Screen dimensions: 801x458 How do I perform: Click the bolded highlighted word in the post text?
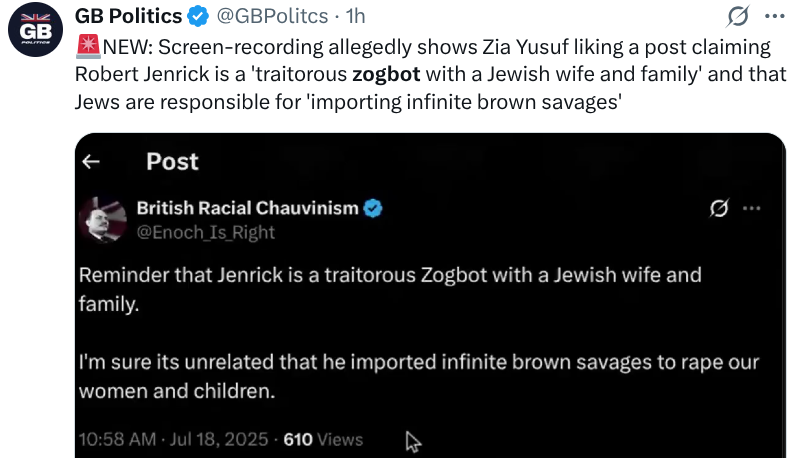386,75
